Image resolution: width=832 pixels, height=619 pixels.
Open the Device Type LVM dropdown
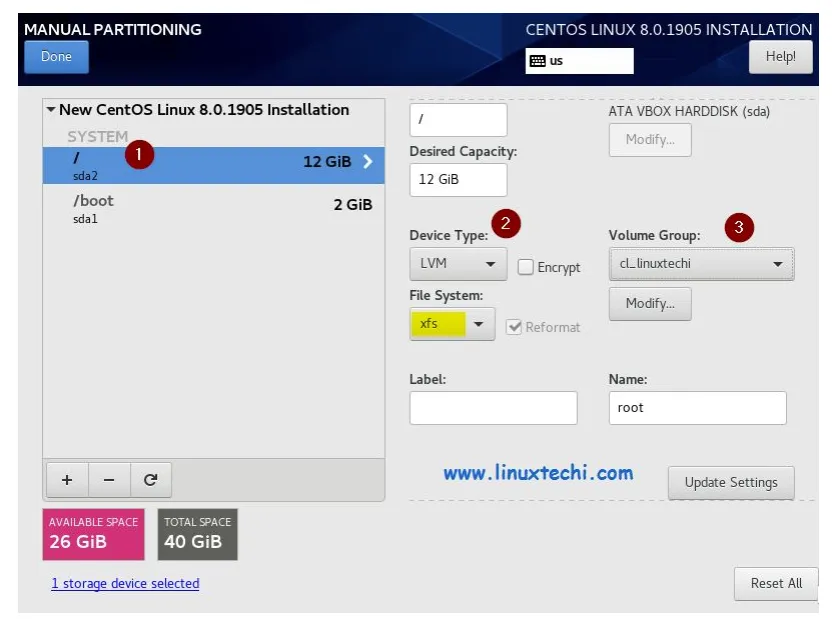[x=458, y=264]
